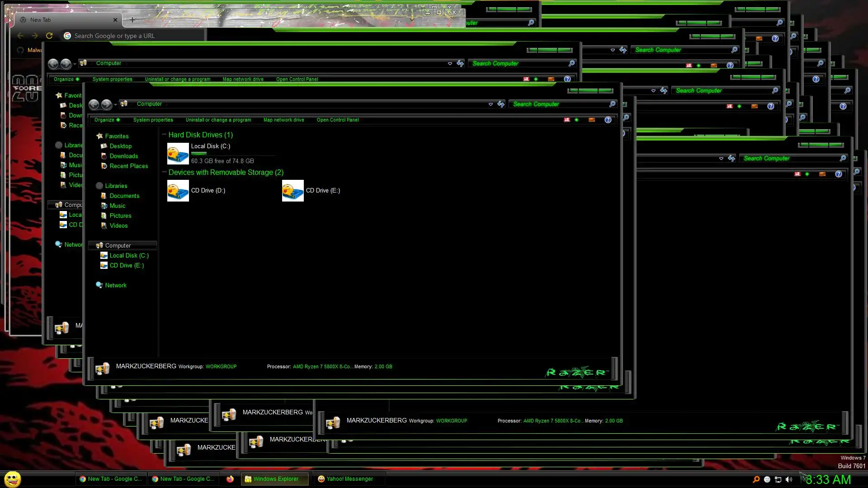Open address bar dropdown in front Computer window

491,104
